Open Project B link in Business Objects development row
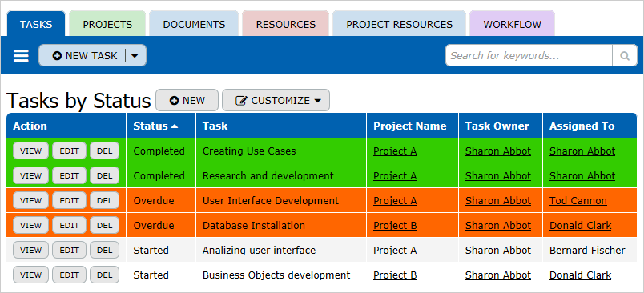 pos(395,275)
